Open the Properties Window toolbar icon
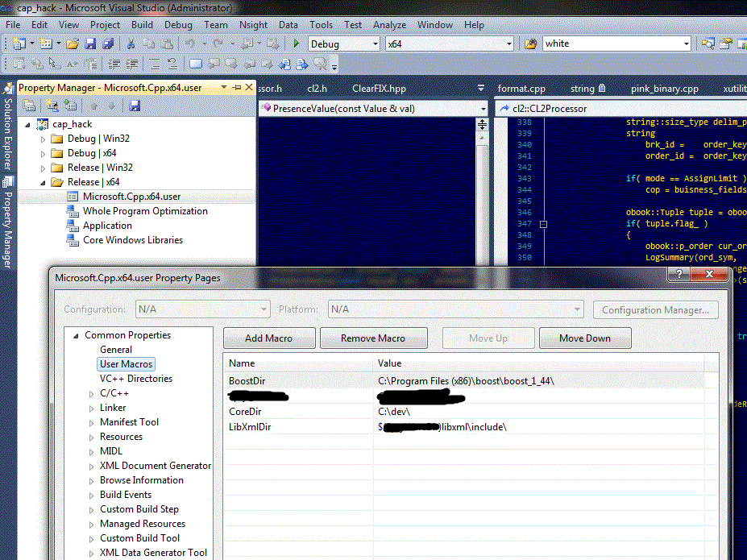 click(725, 44)
